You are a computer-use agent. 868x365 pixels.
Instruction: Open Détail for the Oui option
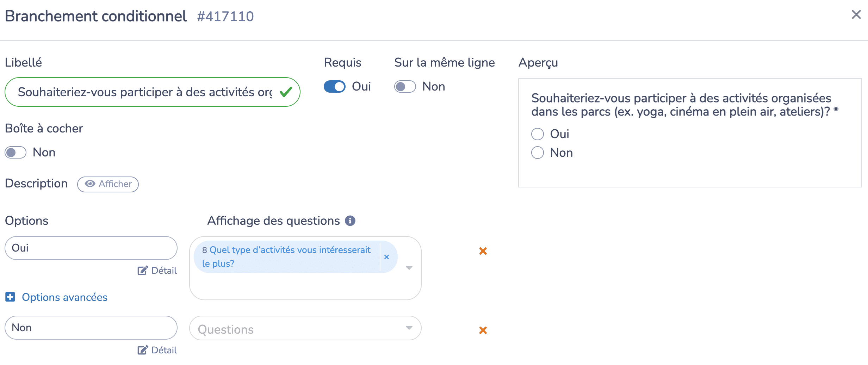157,271
